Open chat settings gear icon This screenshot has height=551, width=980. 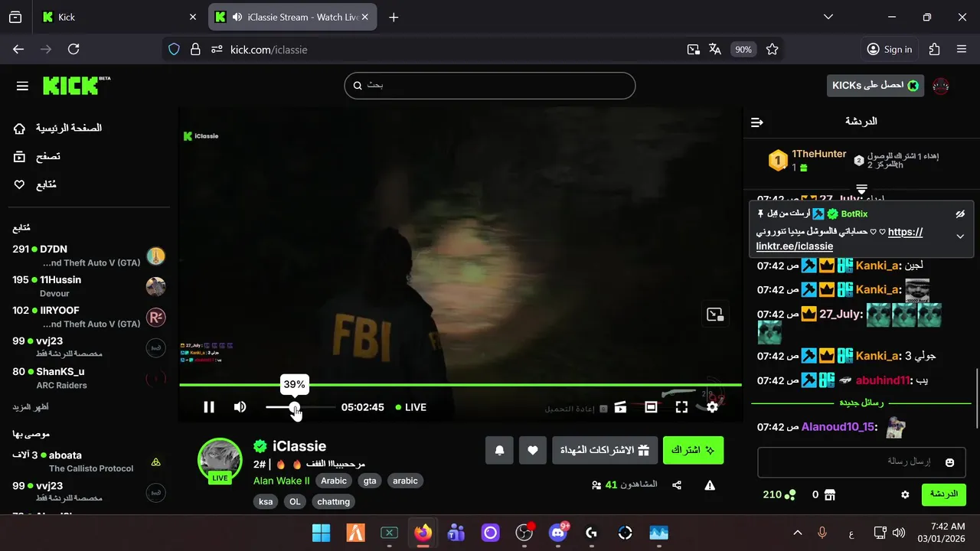click(905, 495)
